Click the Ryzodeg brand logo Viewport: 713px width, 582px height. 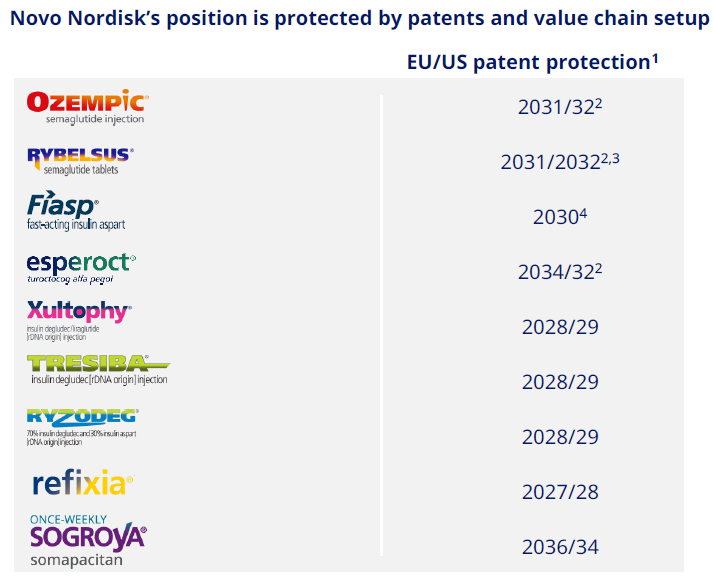point(82,424)
